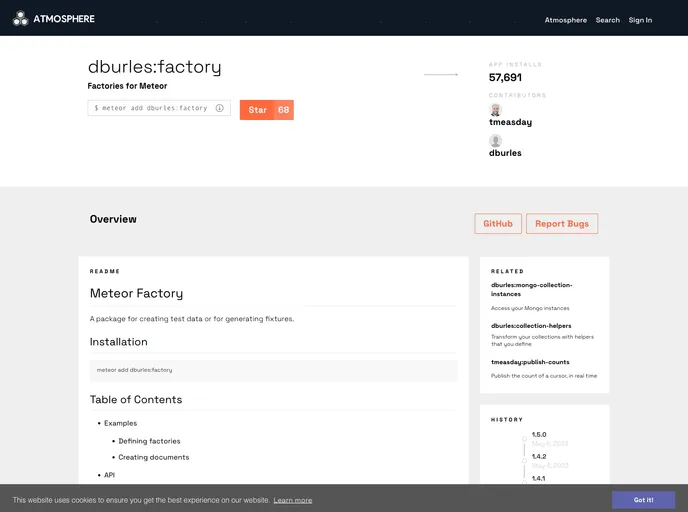
Task: Jump to Defining factories section
Action: click(149, 441)
